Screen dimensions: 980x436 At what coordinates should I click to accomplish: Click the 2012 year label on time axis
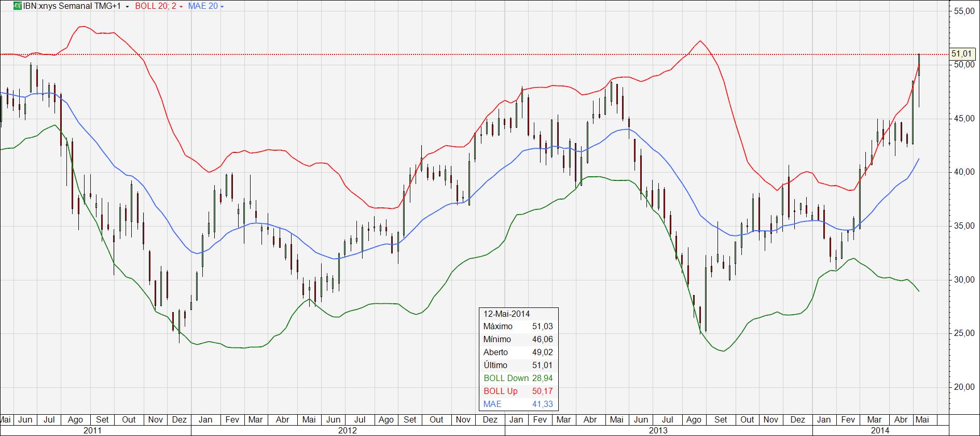point(347,430)
